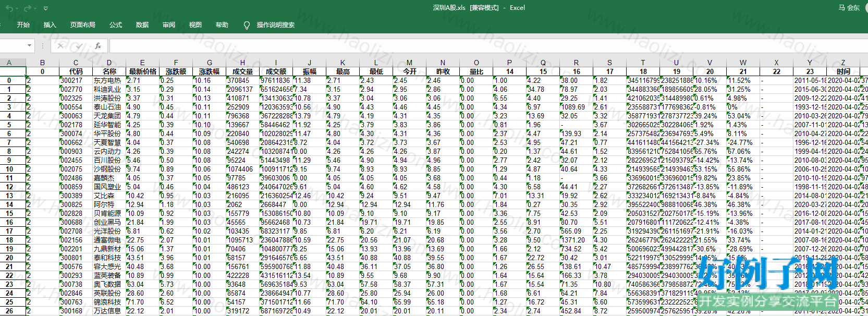Screen dimensions: 868x316
Task: Click the 通富微电 name cell
Action: coord(109,240)
